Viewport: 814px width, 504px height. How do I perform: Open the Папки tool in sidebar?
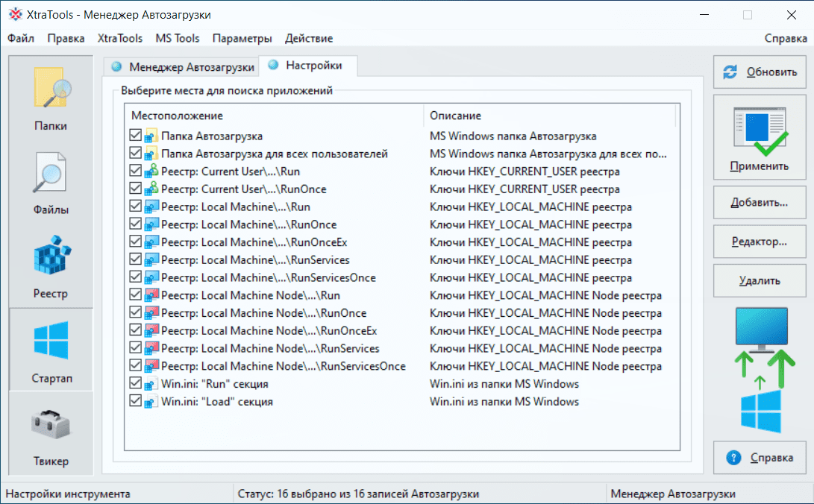pyautogui.click(x=51, y=98)
